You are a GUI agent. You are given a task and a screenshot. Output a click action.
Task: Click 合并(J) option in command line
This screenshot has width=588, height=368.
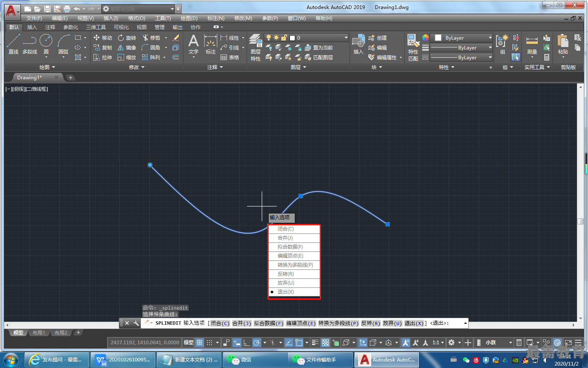242,323
